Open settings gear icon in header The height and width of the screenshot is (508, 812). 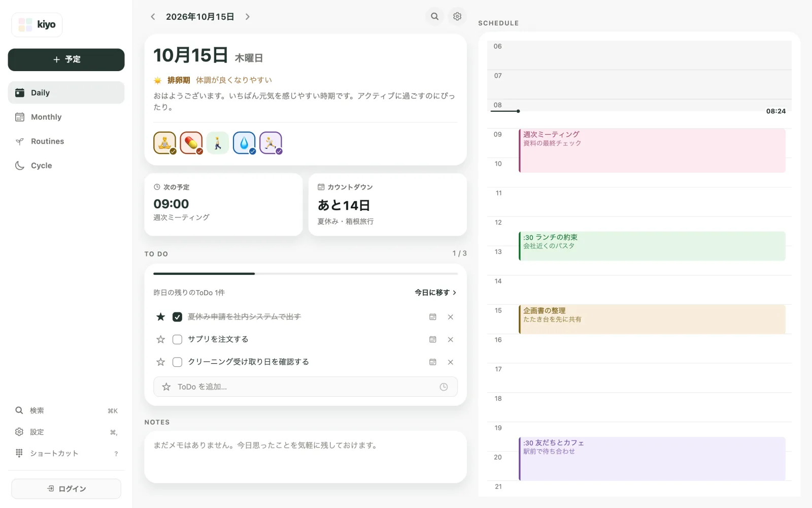[x=457, y=16]
